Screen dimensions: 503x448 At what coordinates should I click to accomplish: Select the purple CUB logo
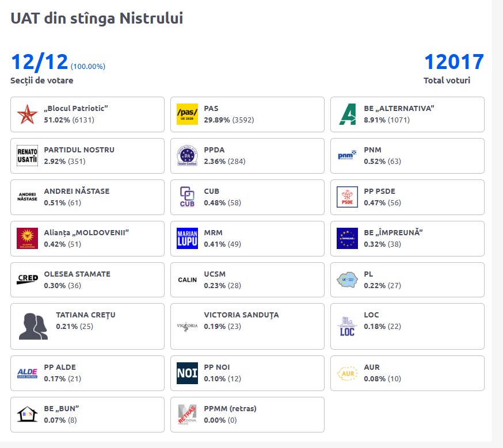[187, 197]
